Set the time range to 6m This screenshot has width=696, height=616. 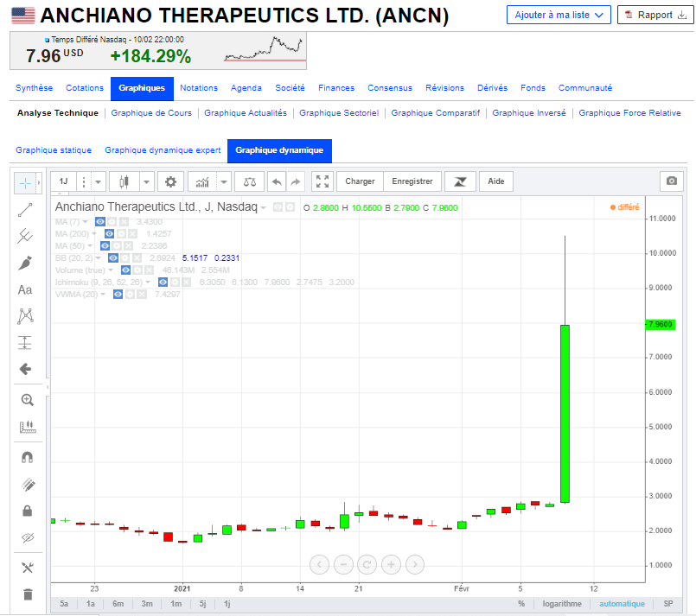[118, 604]
